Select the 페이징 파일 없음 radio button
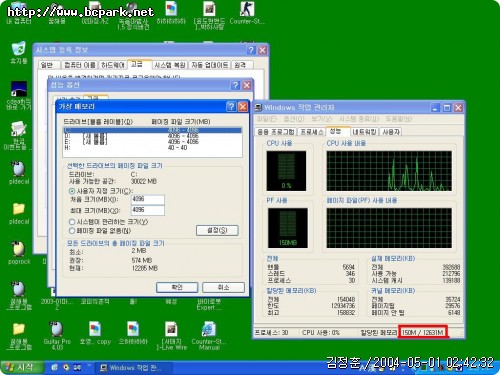 [72, 230]
